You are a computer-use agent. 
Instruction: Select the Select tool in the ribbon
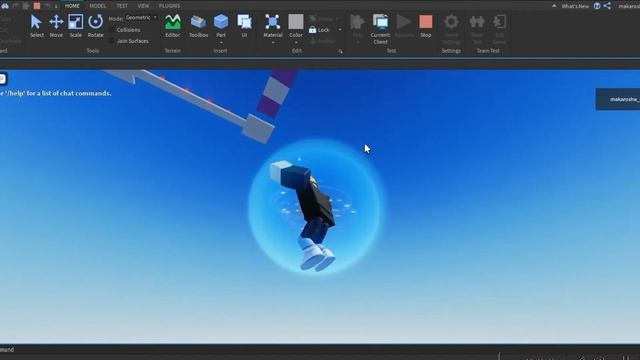(36, 26)
